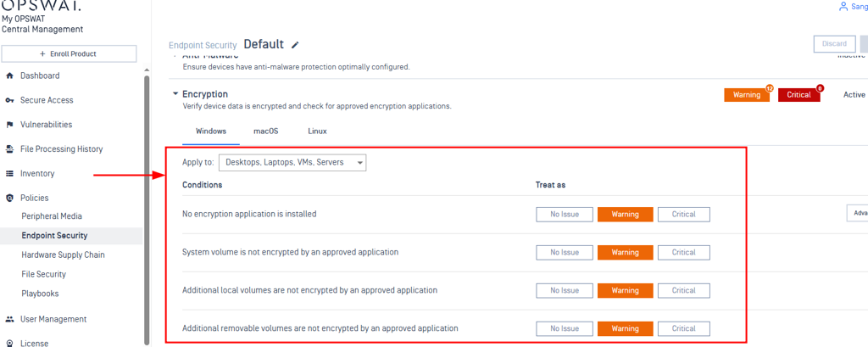Open the Apply to device types dropdown
This screenshot has width=868, height=347.
coord(292,162)
